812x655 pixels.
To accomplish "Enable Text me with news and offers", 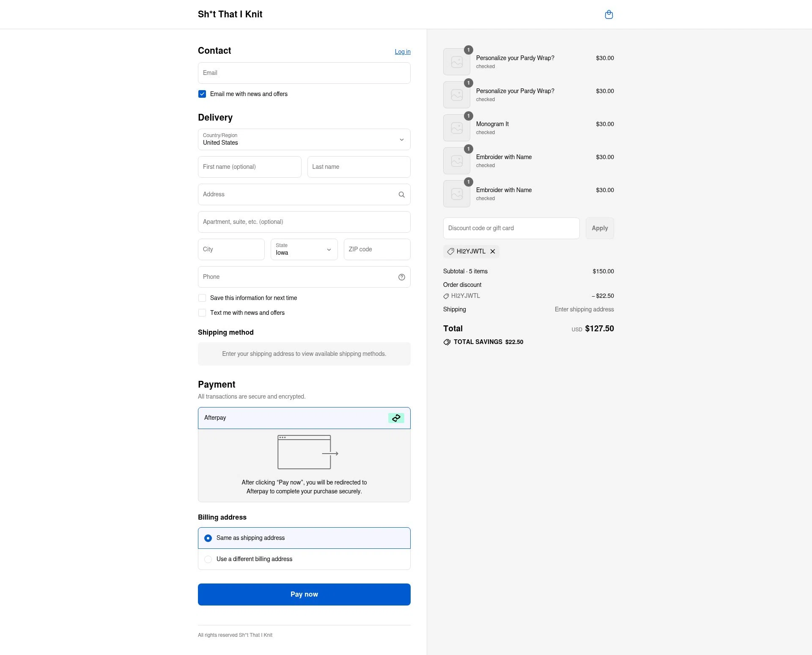I will 202,313.
